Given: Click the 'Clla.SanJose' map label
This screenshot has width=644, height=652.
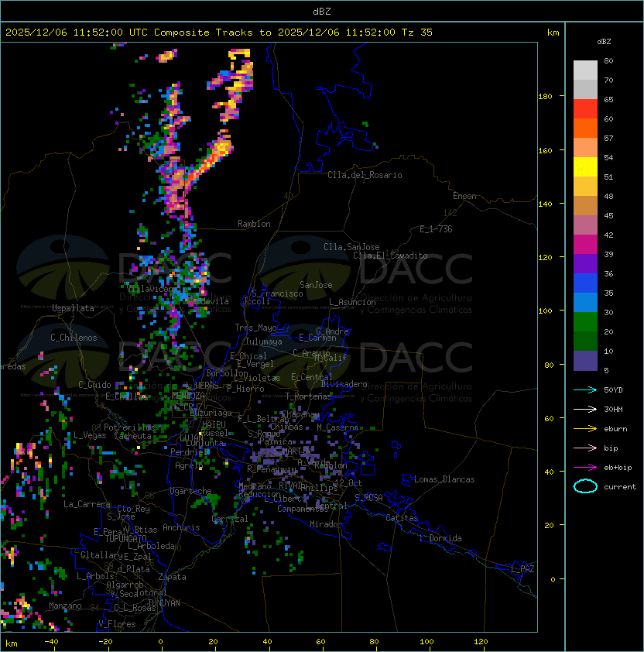Looking at the screenshot, I should coord(351,246).
